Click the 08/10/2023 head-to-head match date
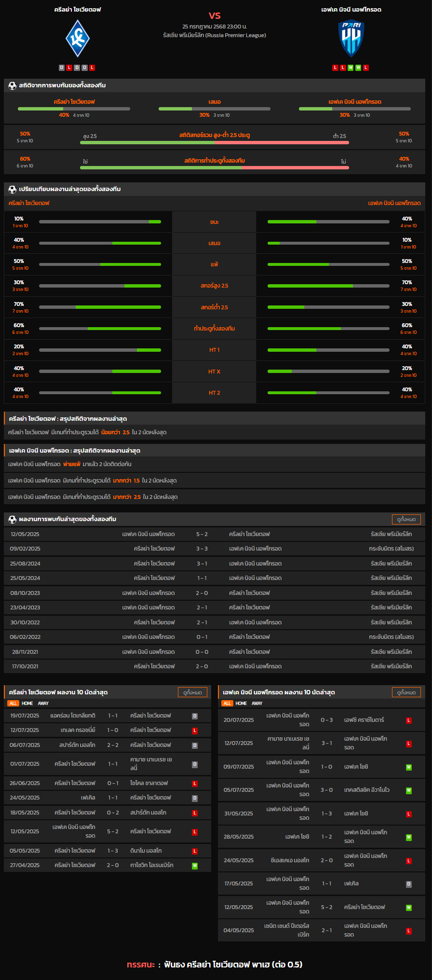Image resolution: width=432 pixels, height=980 pixels. (25, 594)
